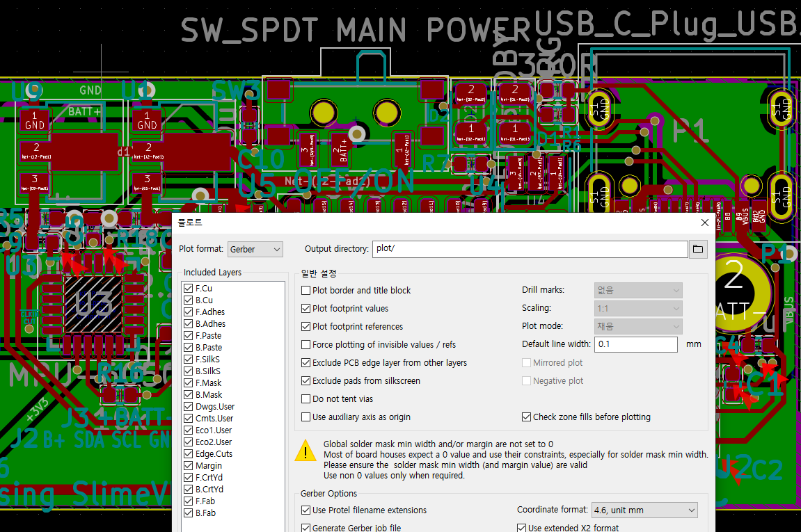Toggle the Eco1.User layer checkbox
The width and height of the screenshot is (801, 532).
click(188, 430)
